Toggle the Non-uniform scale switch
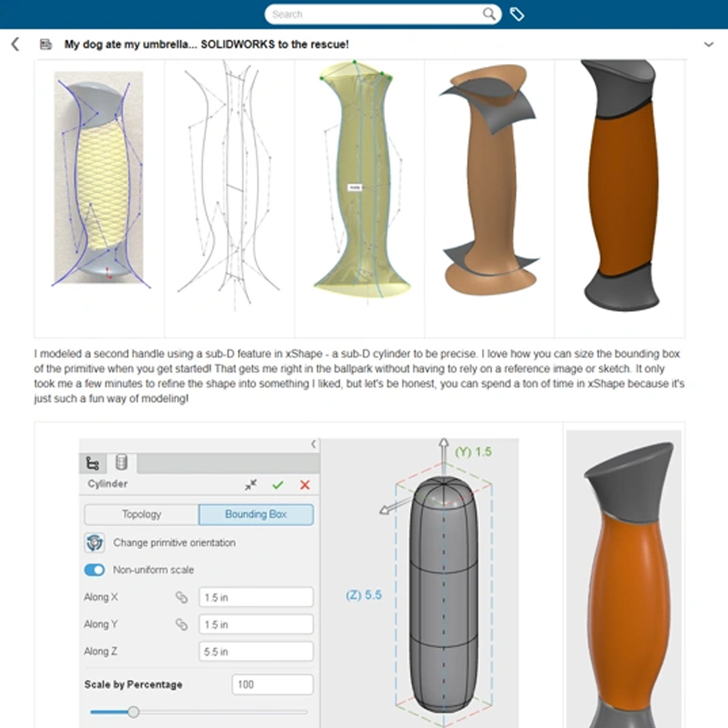 click(x=95, y=570)
